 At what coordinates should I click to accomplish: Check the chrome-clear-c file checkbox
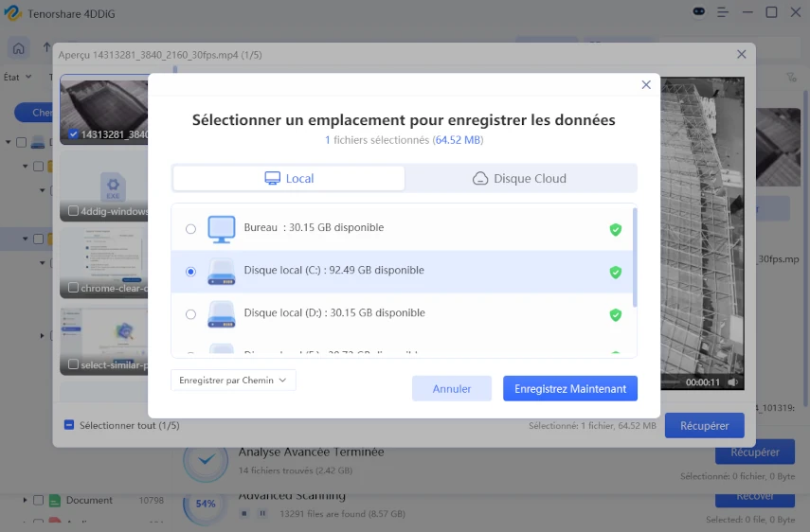click(73, 288)
